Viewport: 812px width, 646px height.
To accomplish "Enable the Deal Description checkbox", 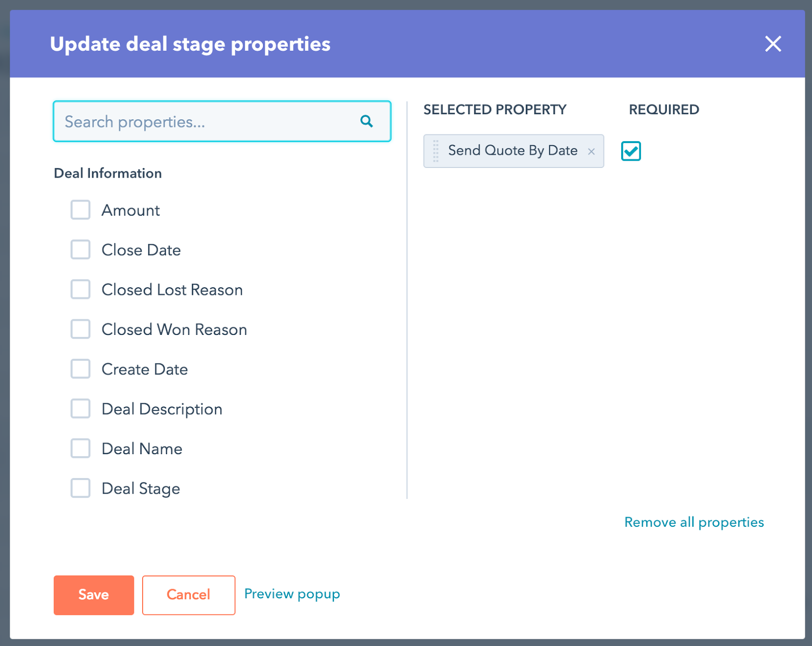I will [80, 409].
